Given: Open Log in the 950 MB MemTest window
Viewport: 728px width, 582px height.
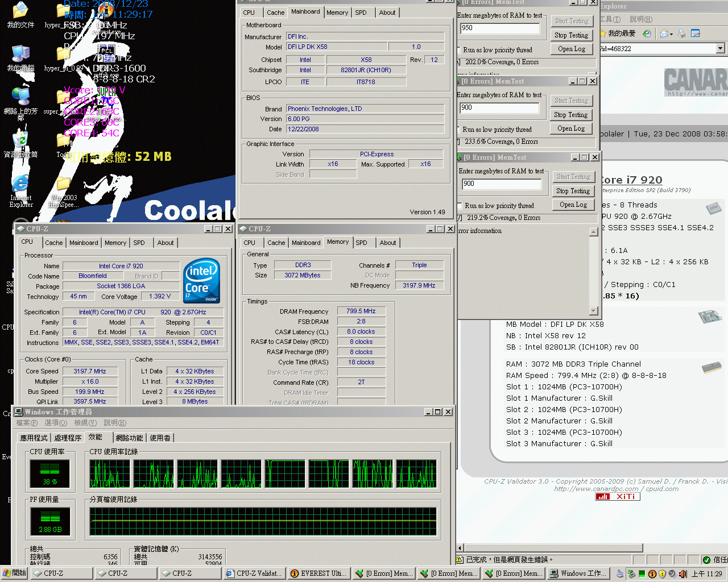Looking at the screenshot, I should (x=571, y=49).
